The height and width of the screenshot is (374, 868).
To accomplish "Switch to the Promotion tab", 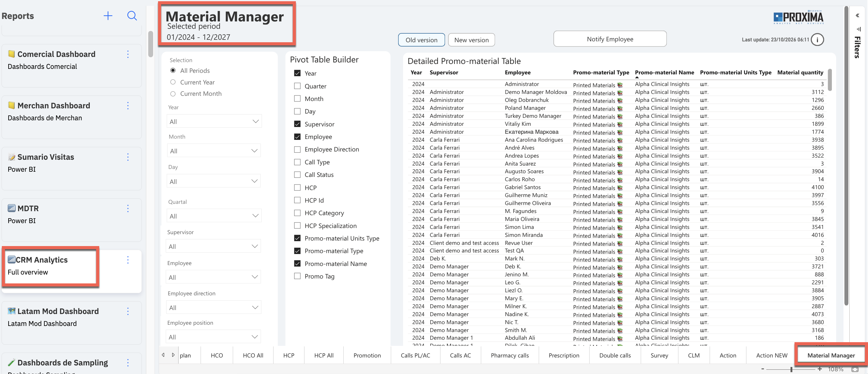I will [x=367, y=355].
